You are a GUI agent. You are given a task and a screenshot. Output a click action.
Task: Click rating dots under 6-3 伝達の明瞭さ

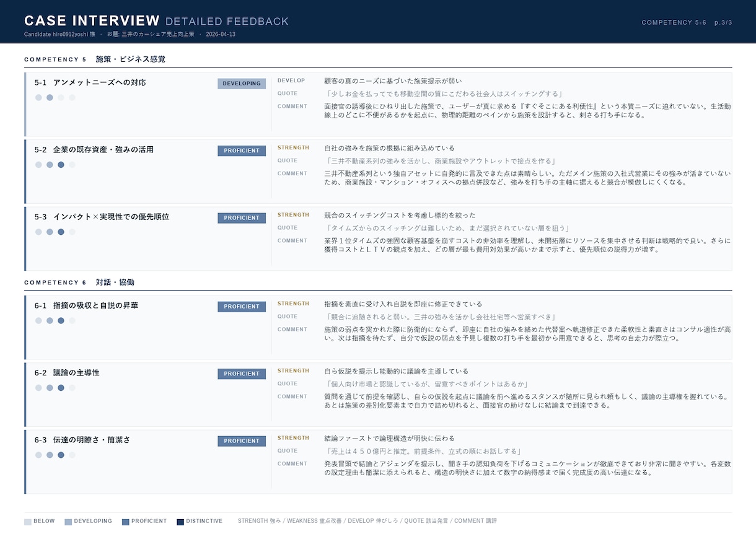pyautogui.click(x=55, y=455)
